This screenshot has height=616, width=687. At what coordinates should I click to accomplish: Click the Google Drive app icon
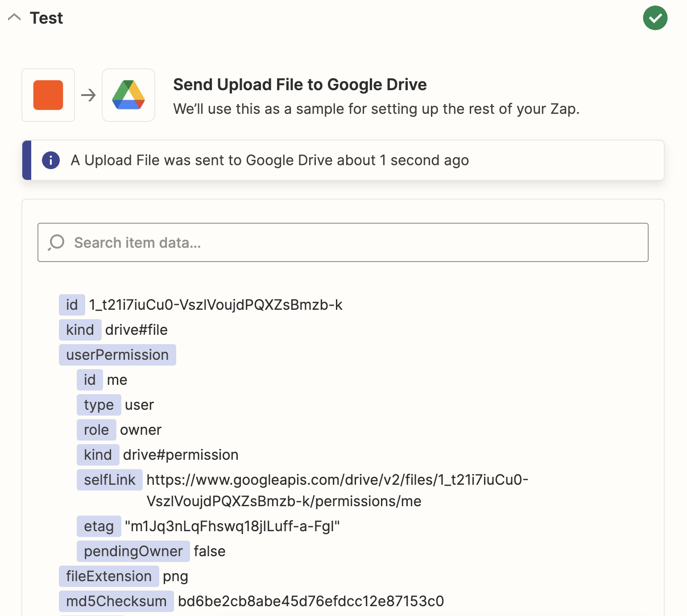pyautogui.click(x=128, y=95)
